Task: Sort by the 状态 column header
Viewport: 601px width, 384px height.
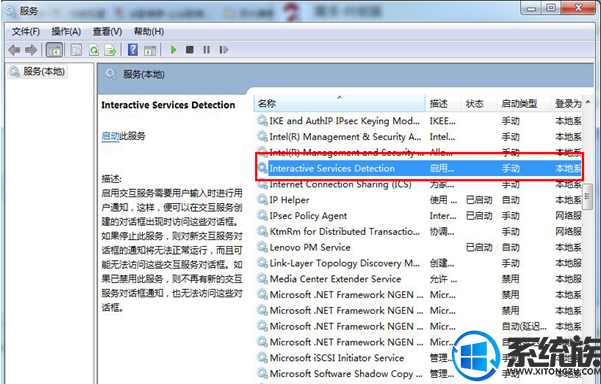Action: click(x=479, y=103)
